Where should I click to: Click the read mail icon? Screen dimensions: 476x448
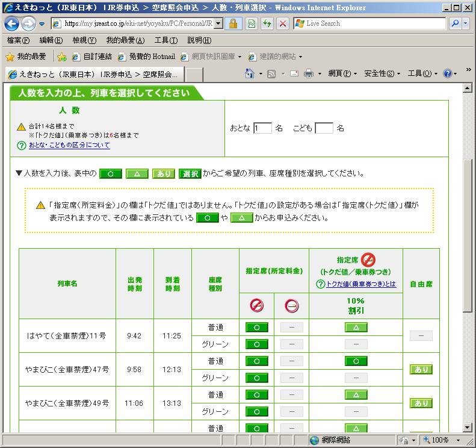point(294,73)
